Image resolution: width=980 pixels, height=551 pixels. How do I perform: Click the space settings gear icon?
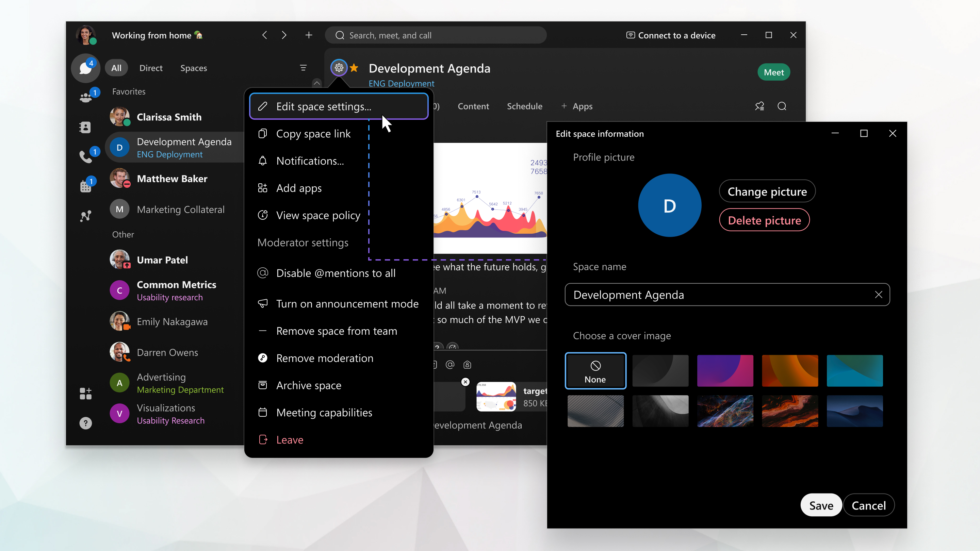(339, 68)
